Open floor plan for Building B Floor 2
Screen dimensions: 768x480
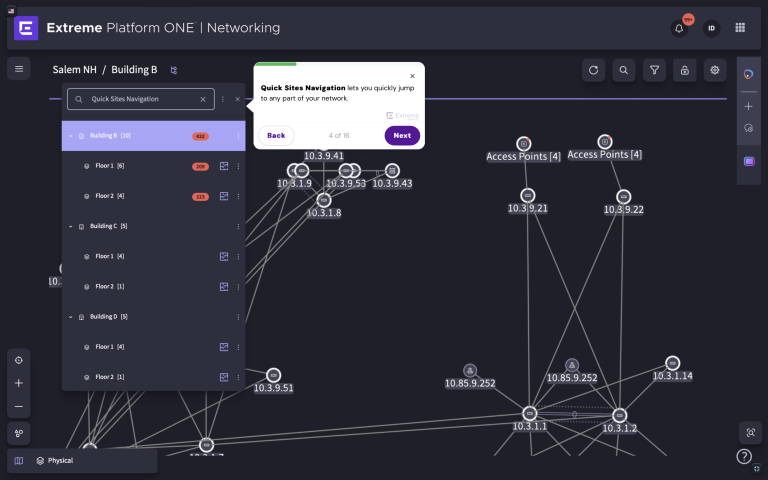[224, 196]
